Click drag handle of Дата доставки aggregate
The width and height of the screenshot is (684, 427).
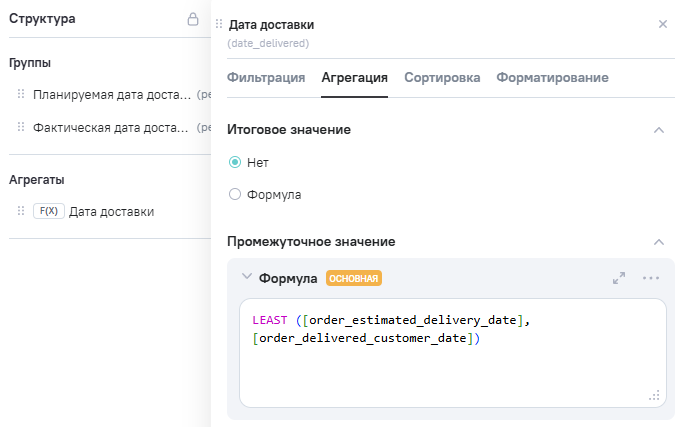[x=20, y=211]
